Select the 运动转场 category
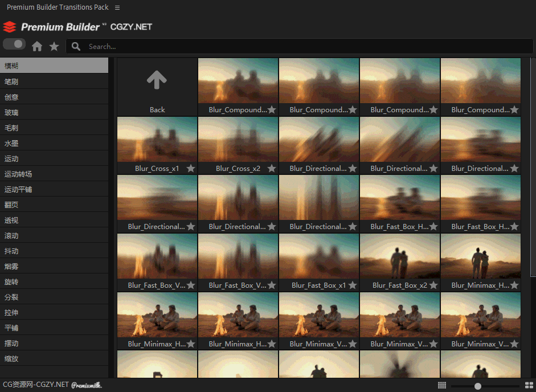The height and width of the screenshot is (392, 536). (x=54, y=174)
